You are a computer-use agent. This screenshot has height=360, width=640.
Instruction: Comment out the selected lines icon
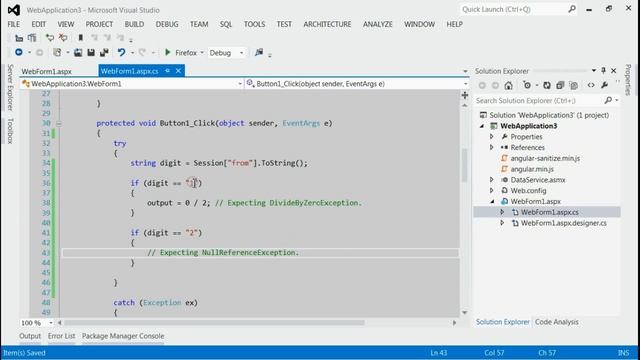point(49,38)
